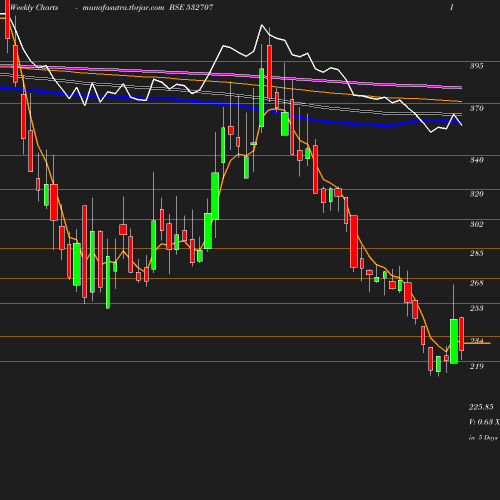Click the 302 price axis label

pos(477,224)
